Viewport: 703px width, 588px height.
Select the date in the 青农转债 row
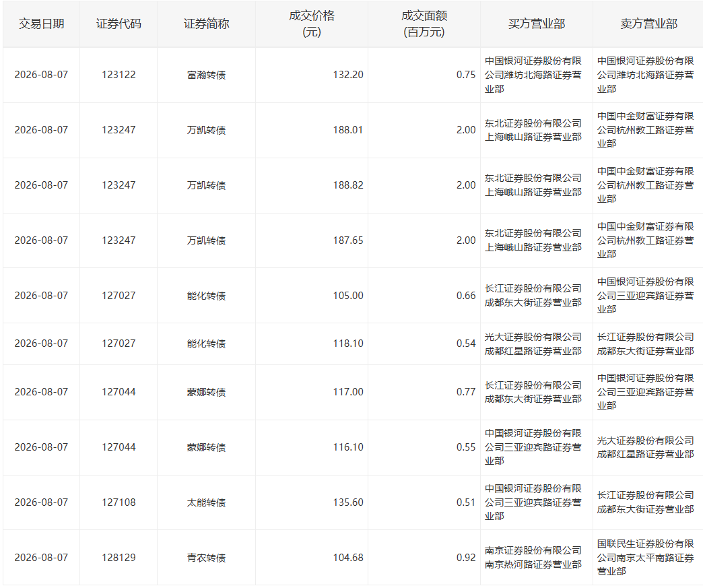point(41,558)
